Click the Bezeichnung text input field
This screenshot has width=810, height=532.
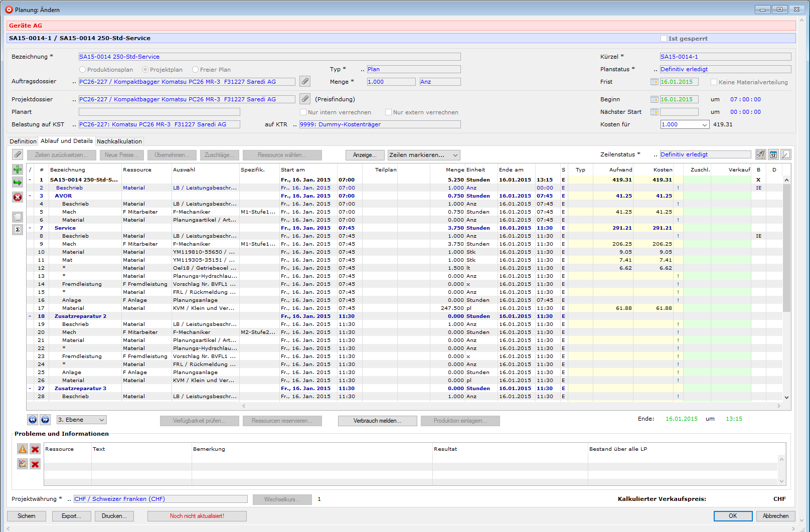[x=269, y=57]
